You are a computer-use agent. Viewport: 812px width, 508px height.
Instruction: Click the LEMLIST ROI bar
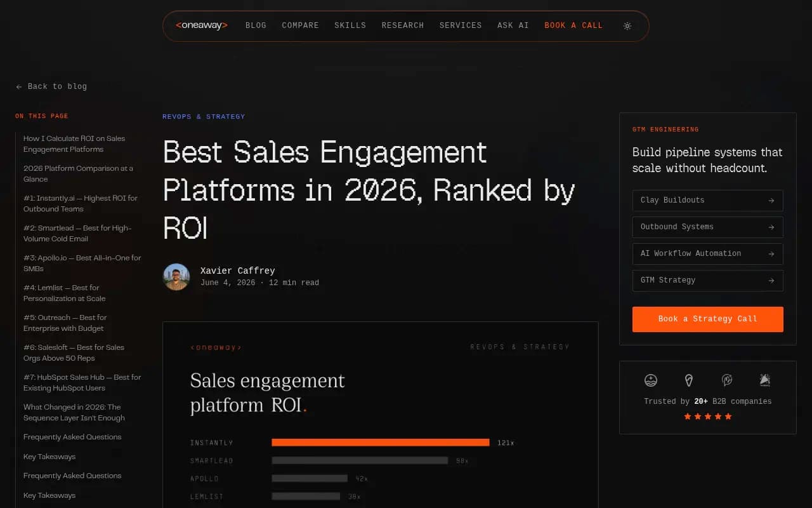[306, 496]
